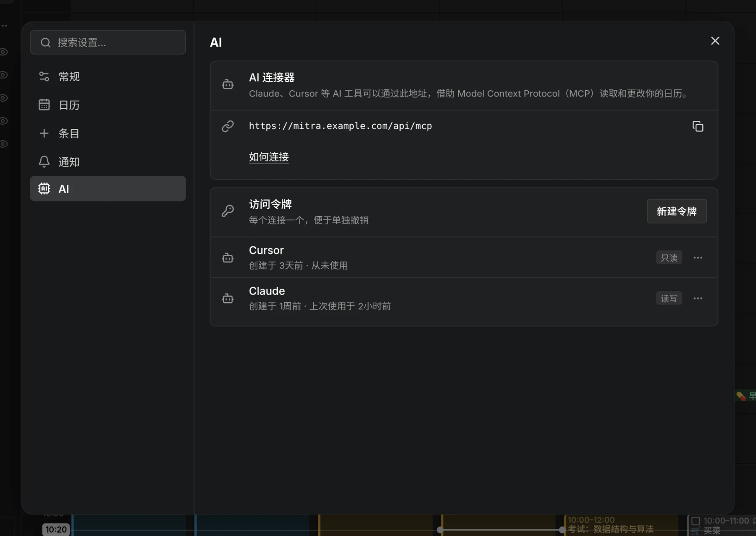756x536 pixels.
Task: Open the Claude token's more options menu
Action: 698,298
